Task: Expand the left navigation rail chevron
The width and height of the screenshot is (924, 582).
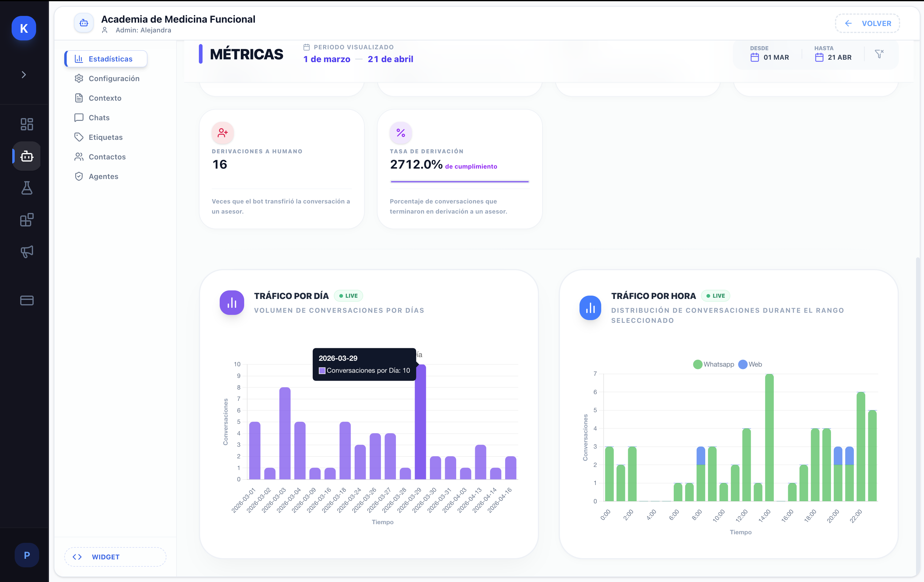Action: click(24, 74)
